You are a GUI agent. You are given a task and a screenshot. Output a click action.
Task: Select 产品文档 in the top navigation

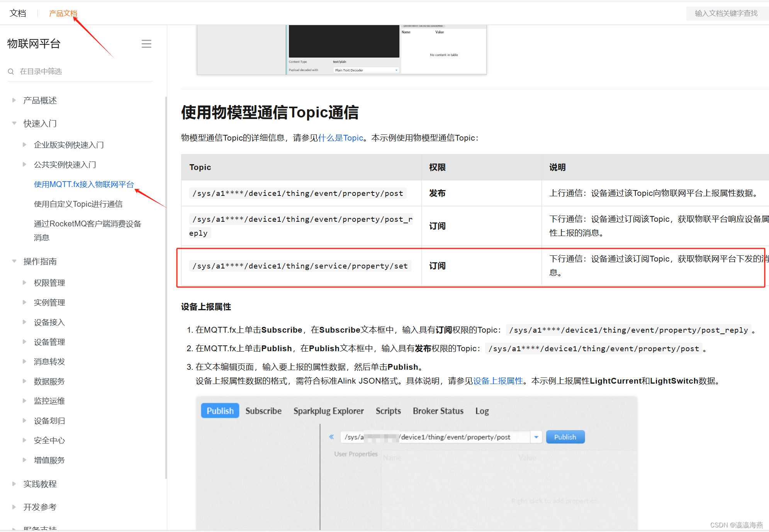(63, 13)
